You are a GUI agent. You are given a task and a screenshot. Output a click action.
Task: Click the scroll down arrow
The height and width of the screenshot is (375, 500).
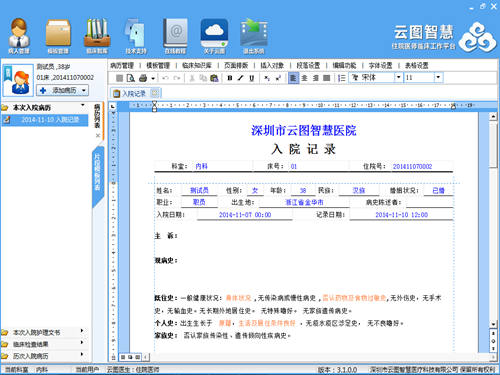click(493, 324)
